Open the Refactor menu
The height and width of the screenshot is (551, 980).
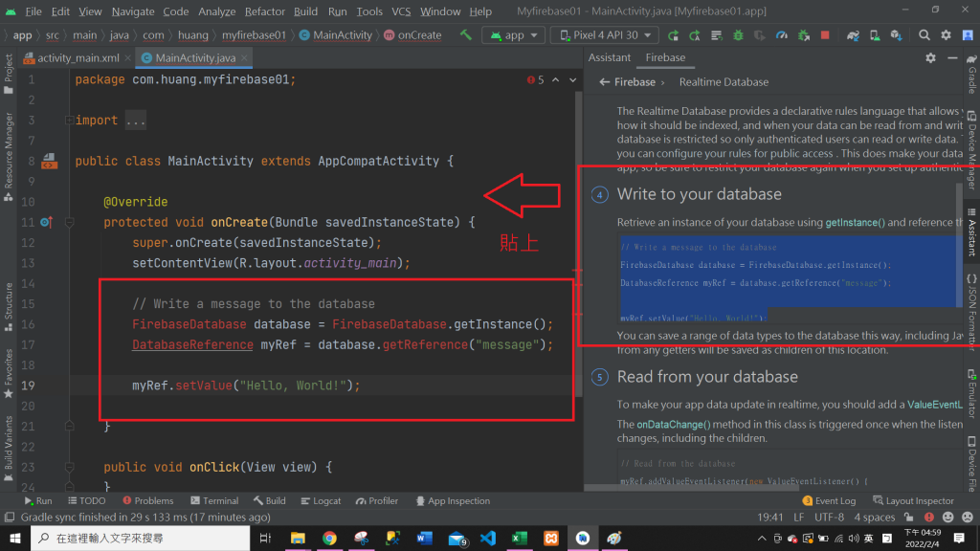tap(264, 11)
